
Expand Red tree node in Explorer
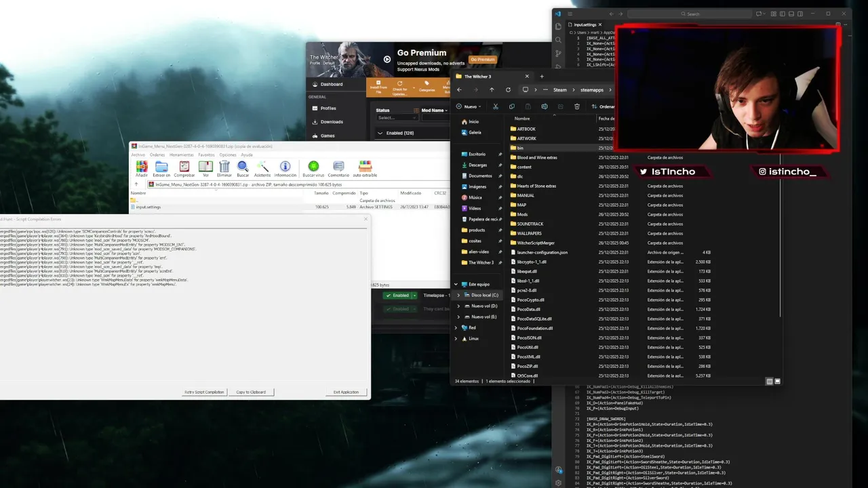coord(456,328)
